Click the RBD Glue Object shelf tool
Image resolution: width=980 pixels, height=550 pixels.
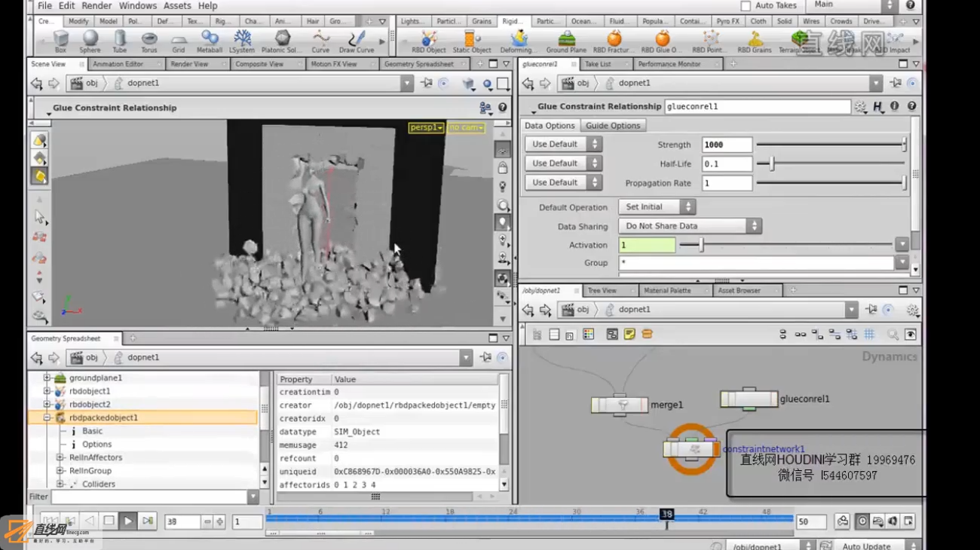[662, 41]
